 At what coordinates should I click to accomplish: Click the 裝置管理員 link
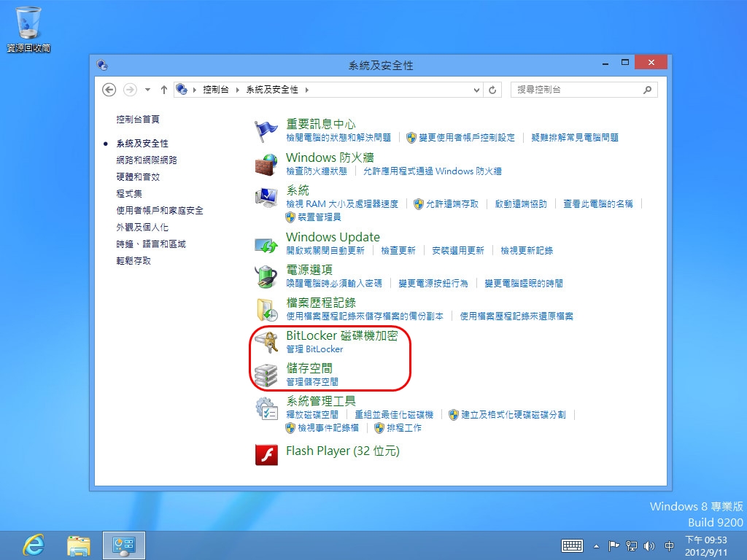[x=320, y=217]
